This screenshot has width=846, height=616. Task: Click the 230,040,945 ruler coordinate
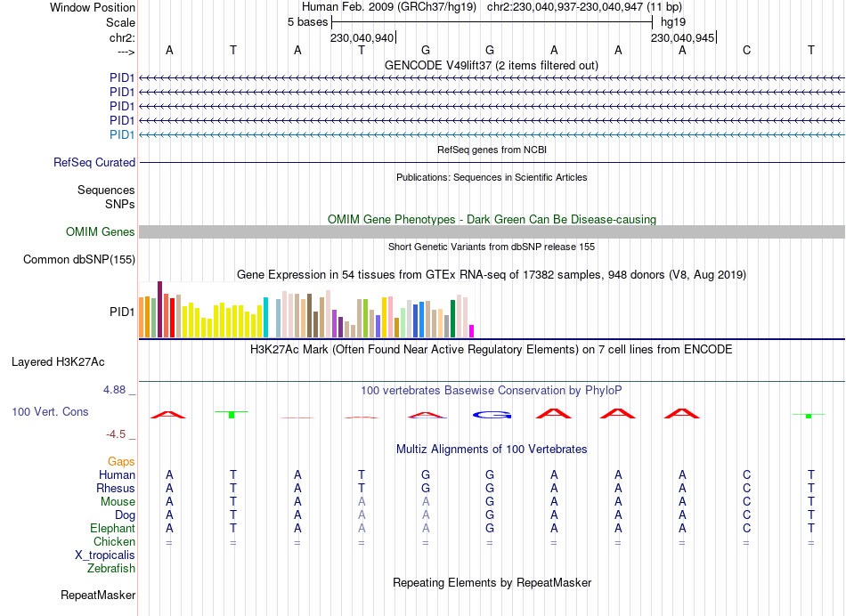[x=682, y=37]
